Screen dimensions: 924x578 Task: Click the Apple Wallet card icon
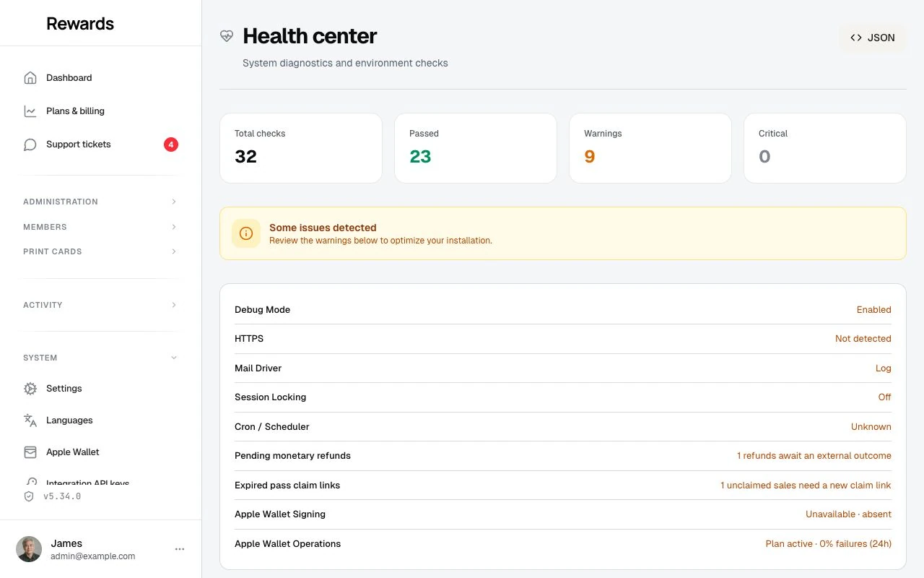[x=30, y=452]
